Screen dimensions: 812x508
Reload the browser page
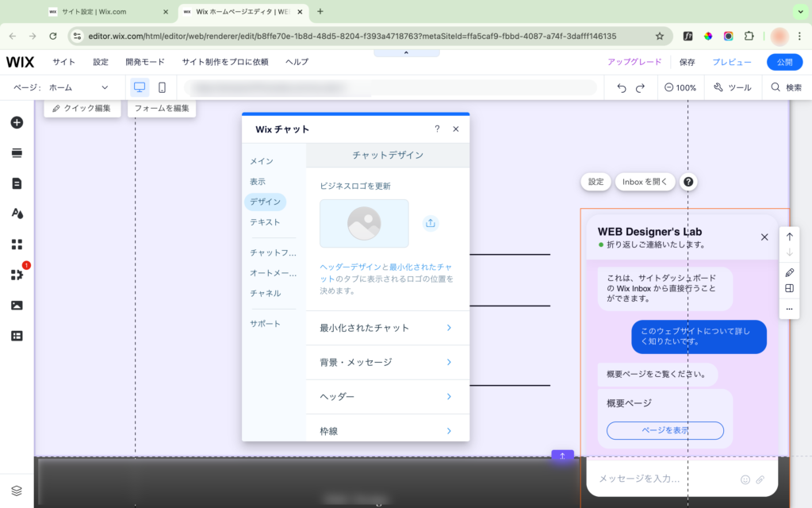click(x=53, y=36)
